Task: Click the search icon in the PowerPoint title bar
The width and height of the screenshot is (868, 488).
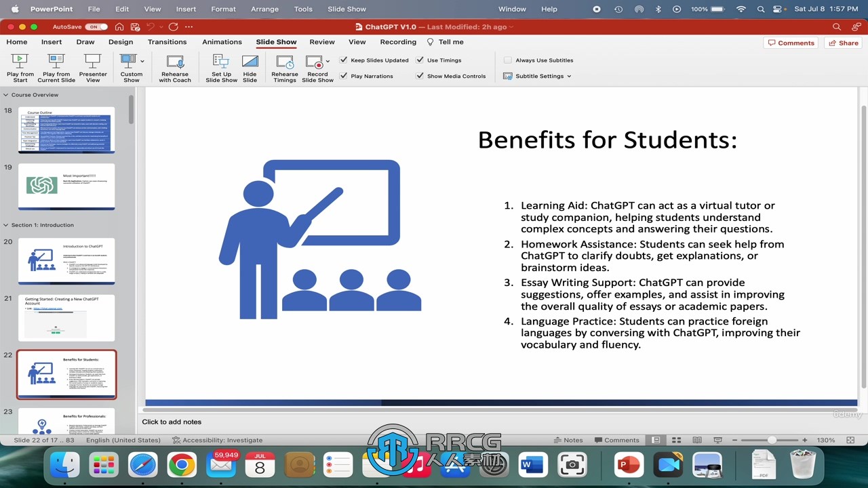Action: click(837, 26)
